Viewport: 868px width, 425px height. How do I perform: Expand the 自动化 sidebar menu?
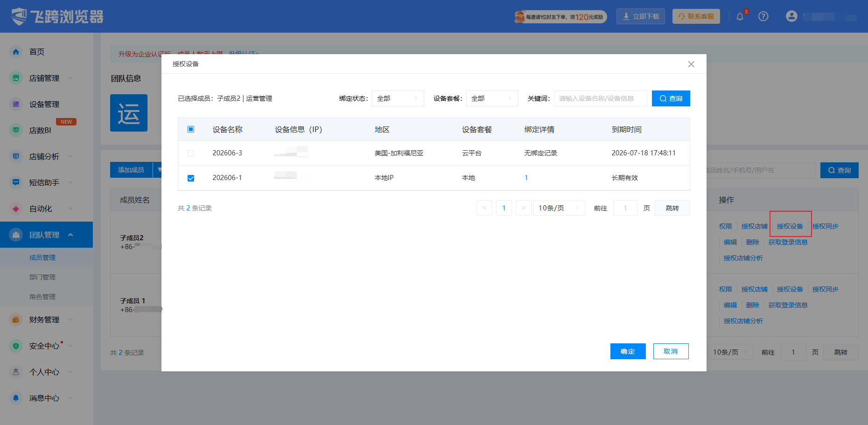click(x=70, y=209)
